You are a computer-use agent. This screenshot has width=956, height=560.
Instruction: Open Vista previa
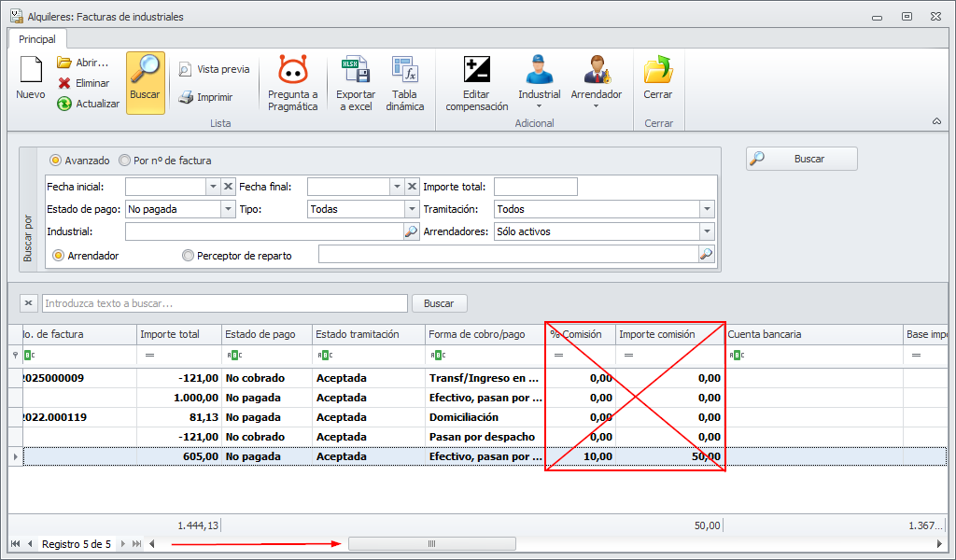click(x=214, y=69)
